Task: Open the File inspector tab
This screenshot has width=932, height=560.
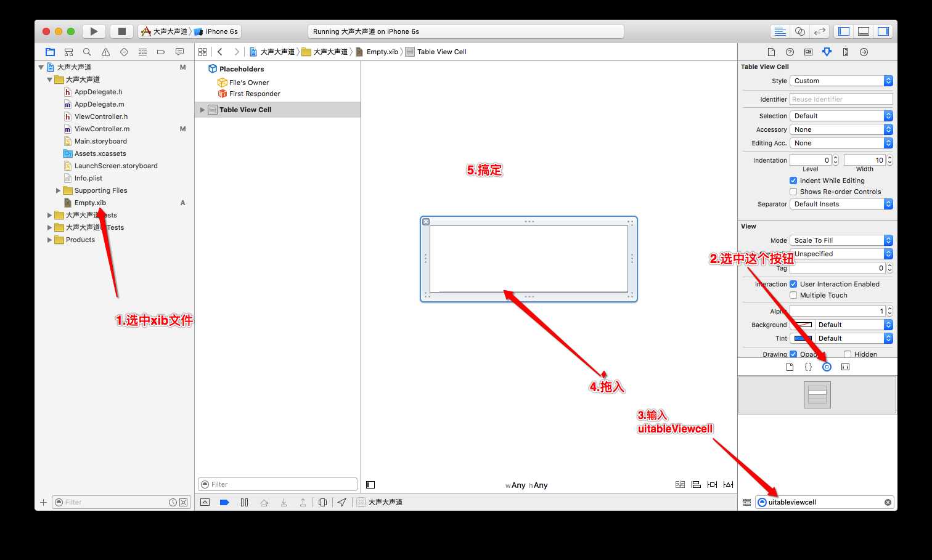Action: [x=771, y=52]
